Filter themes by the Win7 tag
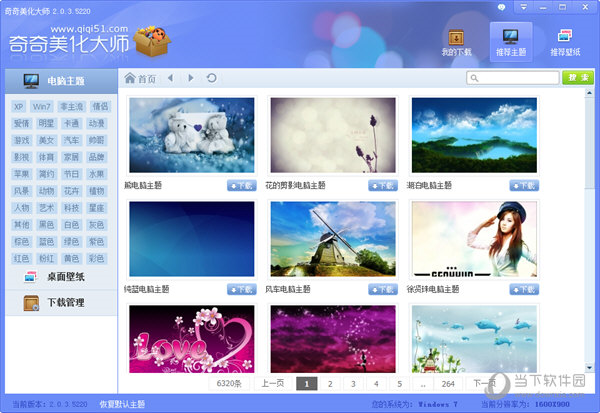 point(45,106)
